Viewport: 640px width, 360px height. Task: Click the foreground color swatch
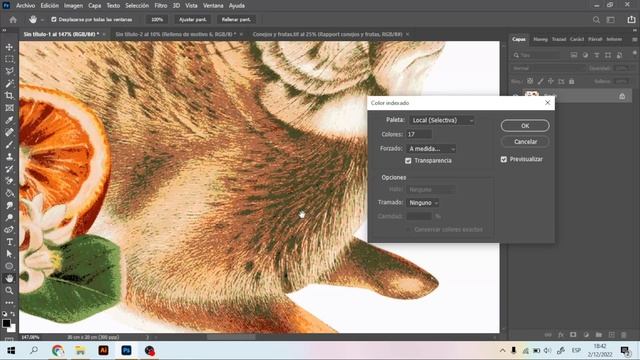(x=6, y=323)
